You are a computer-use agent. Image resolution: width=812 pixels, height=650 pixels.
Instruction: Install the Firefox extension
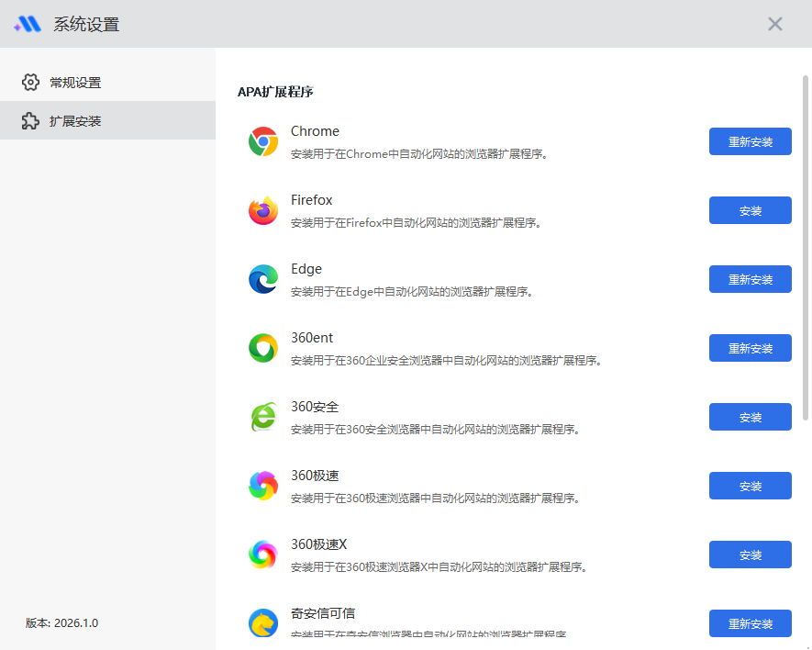point(750,210)
